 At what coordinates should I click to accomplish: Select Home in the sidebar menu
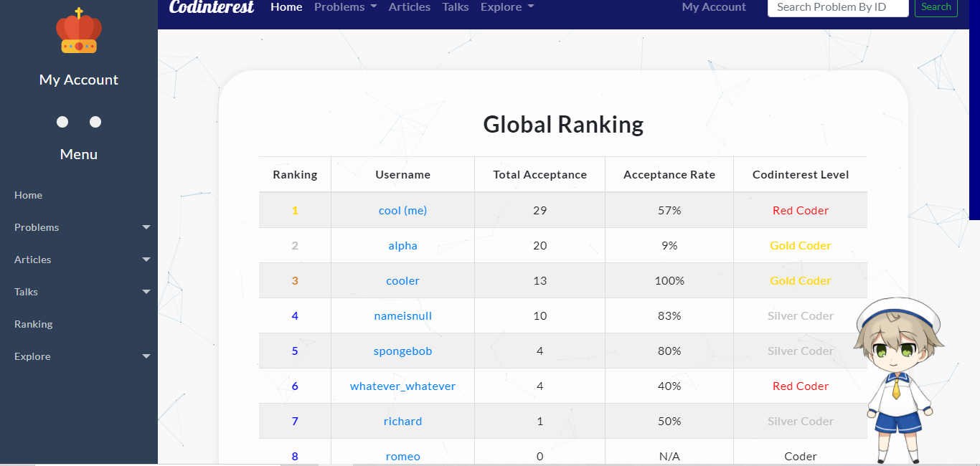click(x=29, y=195)
